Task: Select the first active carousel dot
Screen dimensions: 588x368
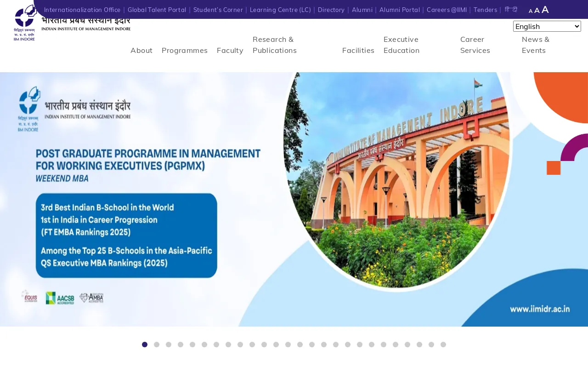Action: tap(145, 345)
